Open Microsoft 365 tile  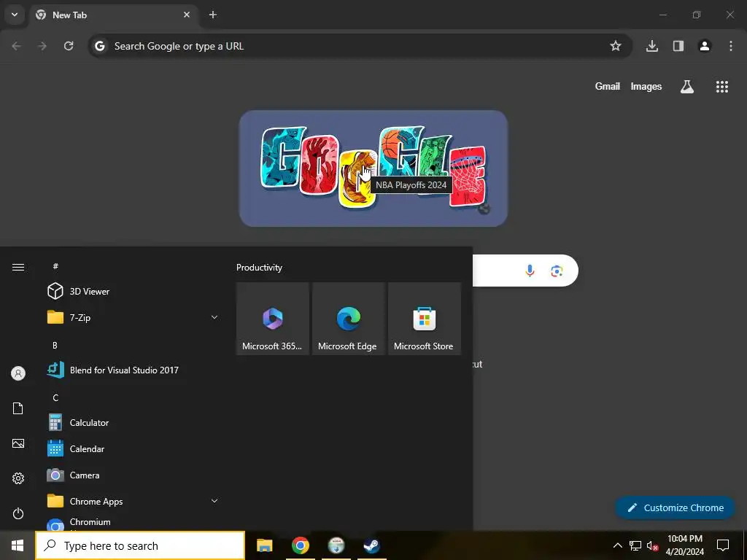point(273,319)
